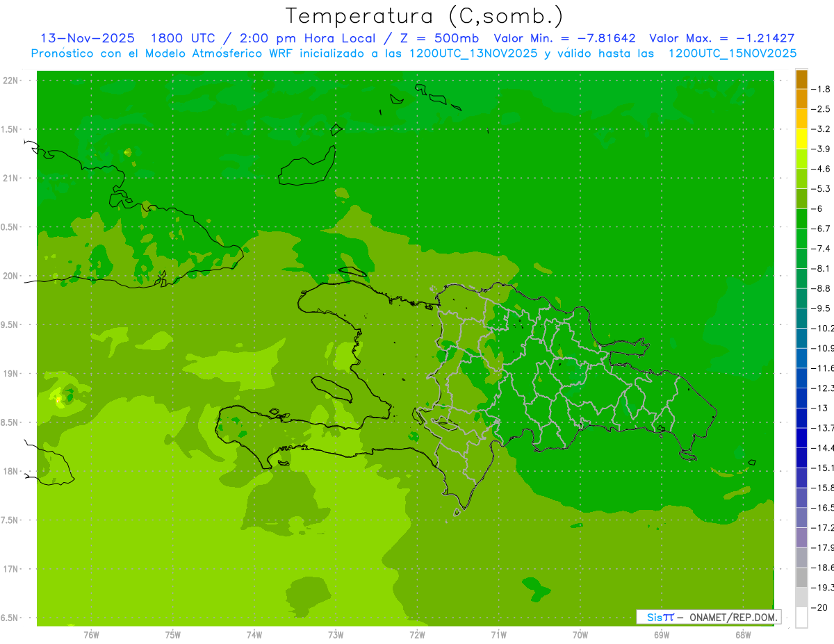The image size is (834, 644).
Task: Click the "22N" latitude label
Action: pyautogui.click(x=12, y=81)
